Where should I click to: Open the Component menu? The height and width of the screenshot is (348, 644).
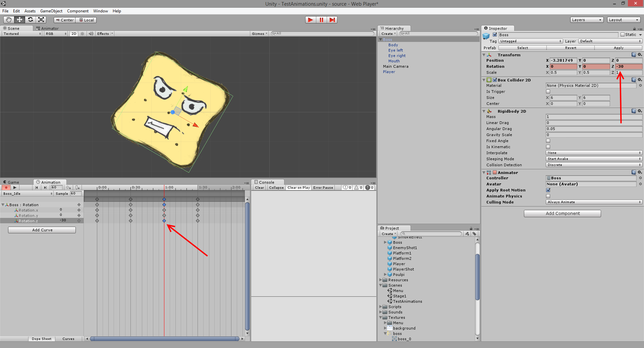pyautogui.click(x=78, y=11)
